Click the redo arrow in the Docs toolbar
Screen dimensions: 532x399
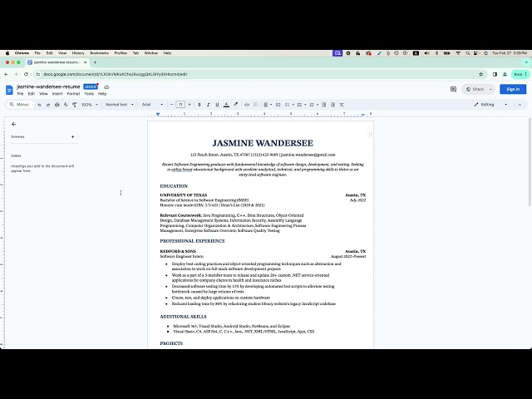[x=48, y=105]
